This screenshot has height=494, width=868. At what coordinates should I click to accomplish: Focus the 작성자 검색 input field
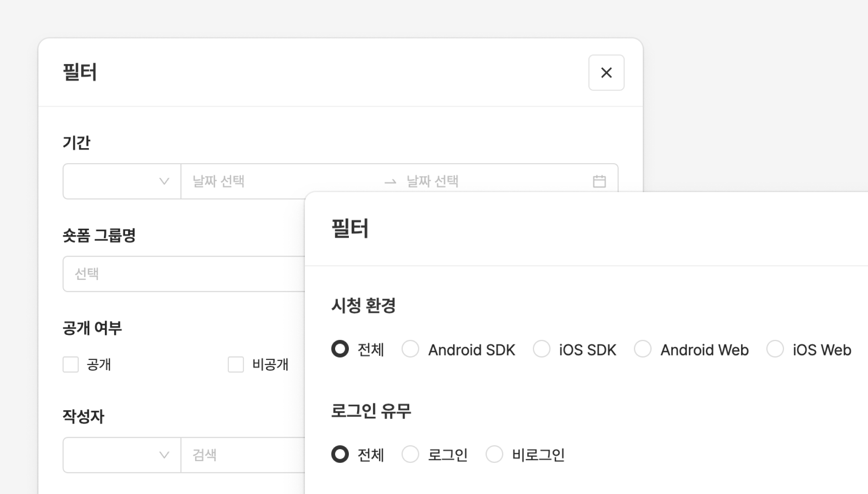point(243,455)
